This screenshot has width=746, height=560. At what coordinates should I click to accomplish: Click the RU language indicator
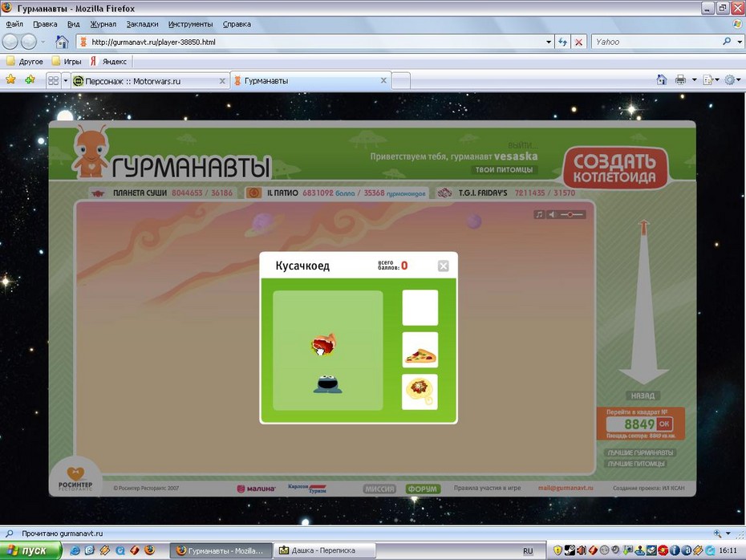[528, 550]
